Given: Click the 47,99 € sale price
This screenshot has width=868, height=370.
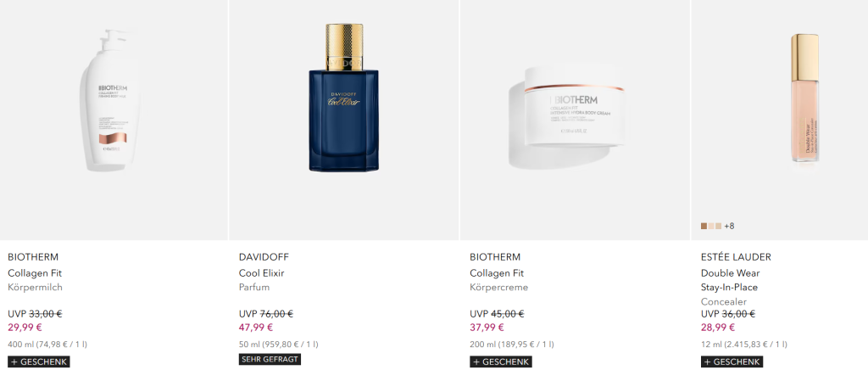Looking at the screenshot, I should coord(256,328).
